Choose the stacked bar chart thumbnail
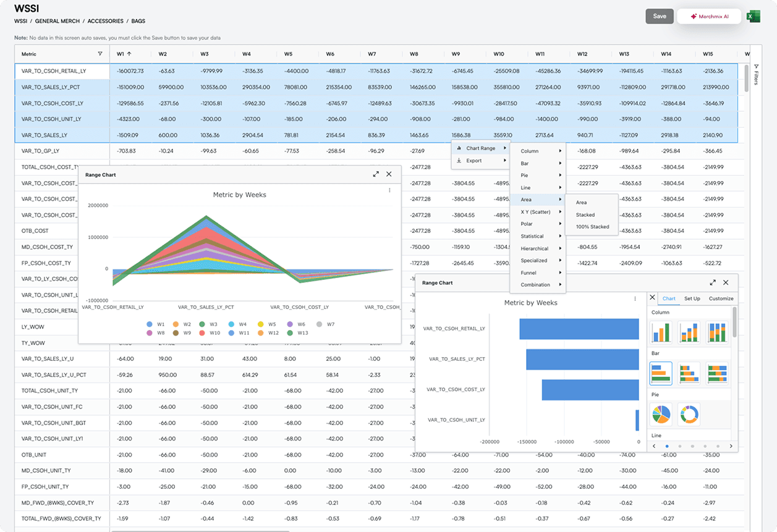 689,373
